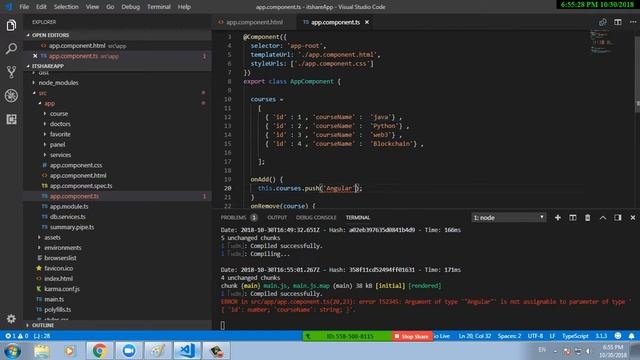Launch Google Chrome from the taskbar

pos(99,351)
